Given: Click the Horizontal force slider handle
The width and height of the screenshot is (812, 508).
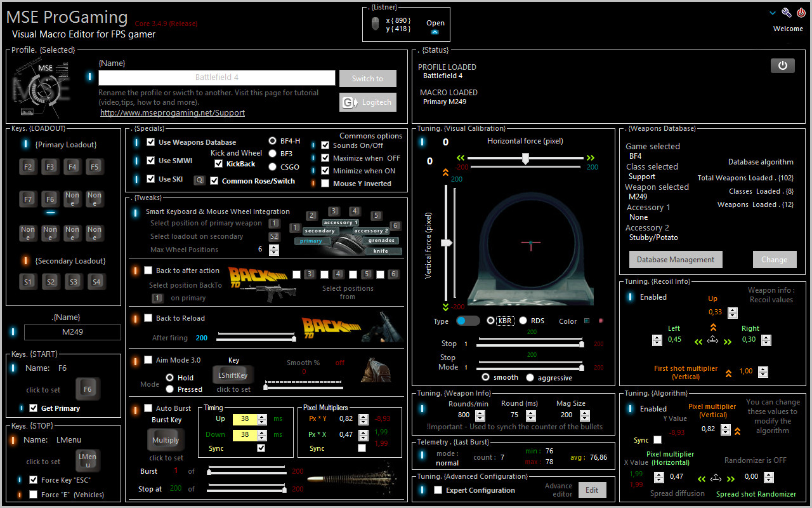Looking at the screenshot, I should [525, 159].
